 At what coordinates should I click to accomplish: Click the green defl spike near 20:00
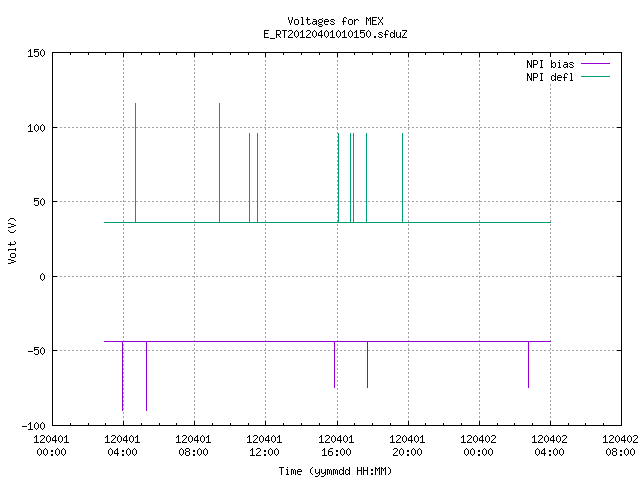tap(402, 178)
